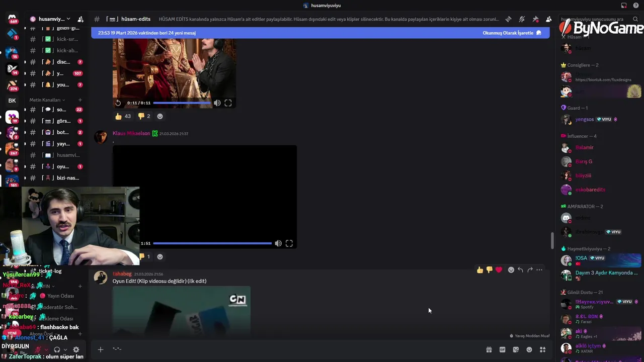
Task: Open more options on tahabeg message
Action: 539,270
